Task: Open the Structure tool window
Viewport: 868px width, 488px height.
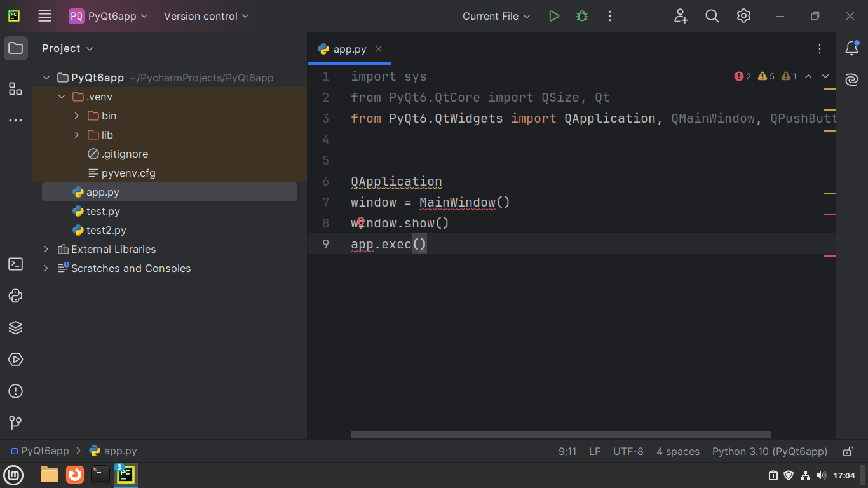Action: coord(16,89)
